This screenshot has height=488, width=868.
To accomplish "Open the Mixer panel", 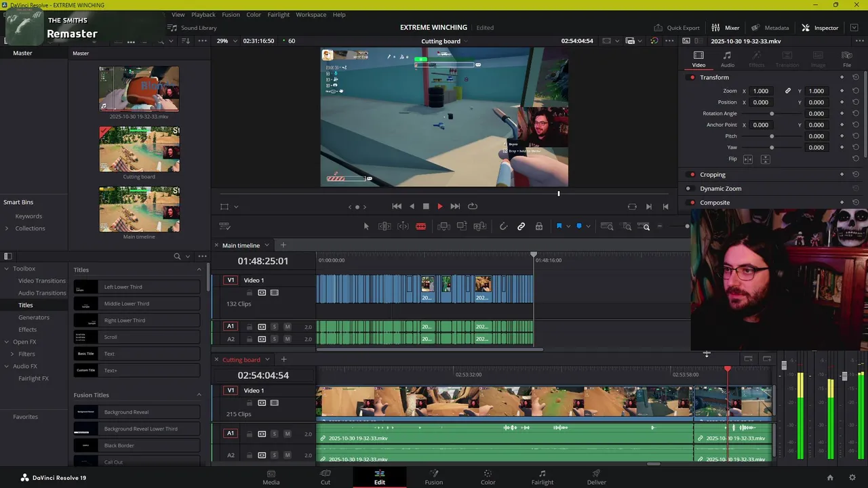I will 725,28.
